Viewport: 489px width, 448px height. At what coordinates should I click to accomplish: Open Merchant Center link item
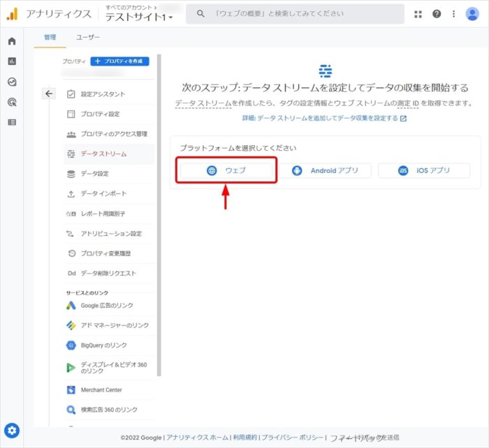(x=108, y=390)
